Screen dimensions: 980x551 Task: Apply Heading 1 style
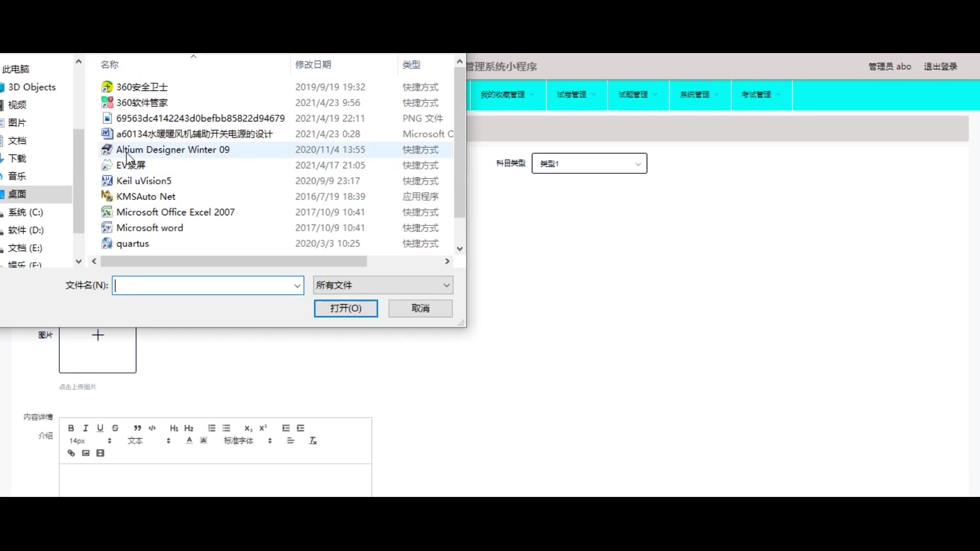174,428
